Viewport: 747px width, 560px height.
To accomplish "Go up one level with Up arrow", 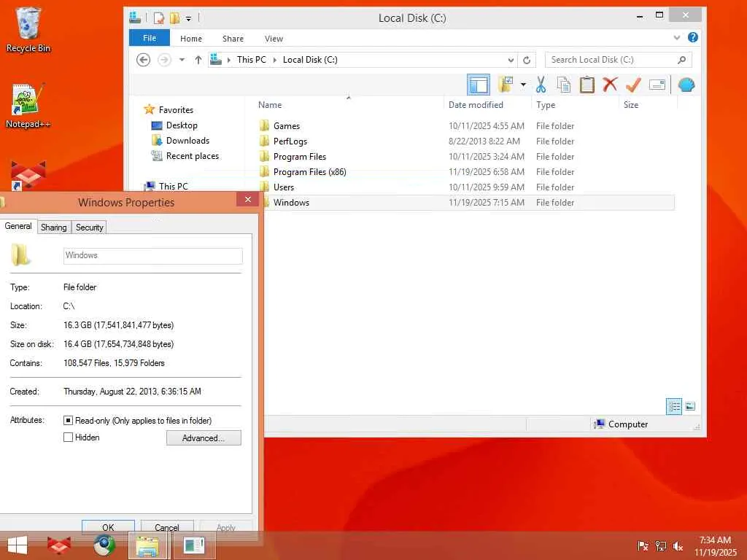I will click(x=198, y=60).
